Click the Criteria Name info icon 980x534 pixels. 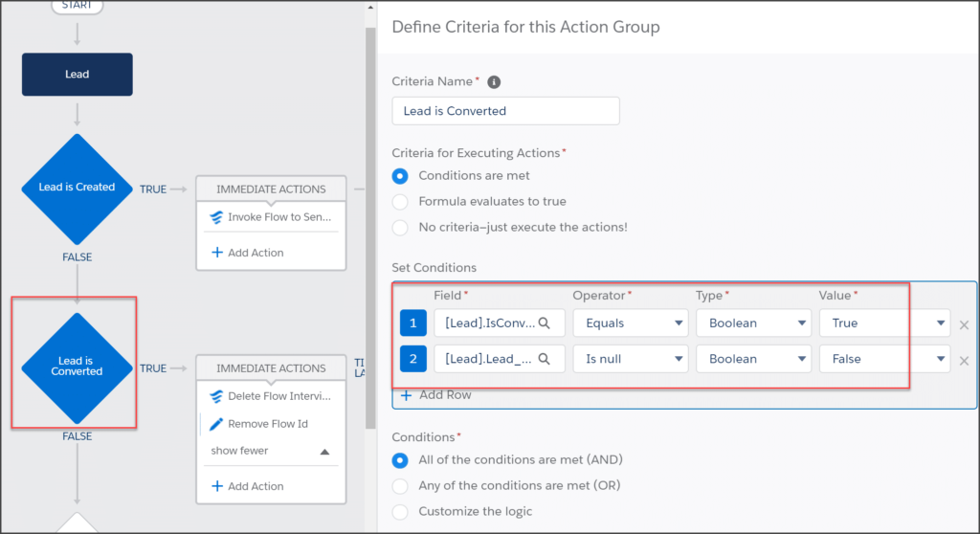click(494, 82)
